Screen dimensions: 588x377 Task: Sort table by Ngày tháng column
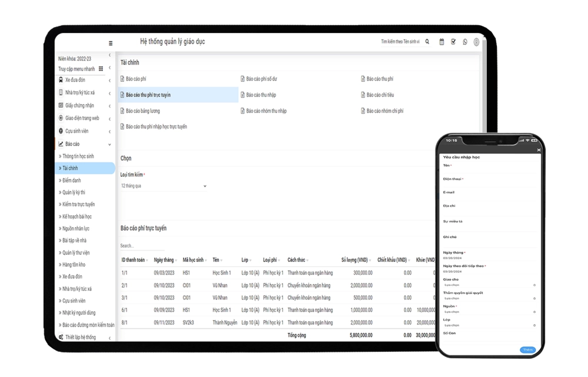point(164,260)
